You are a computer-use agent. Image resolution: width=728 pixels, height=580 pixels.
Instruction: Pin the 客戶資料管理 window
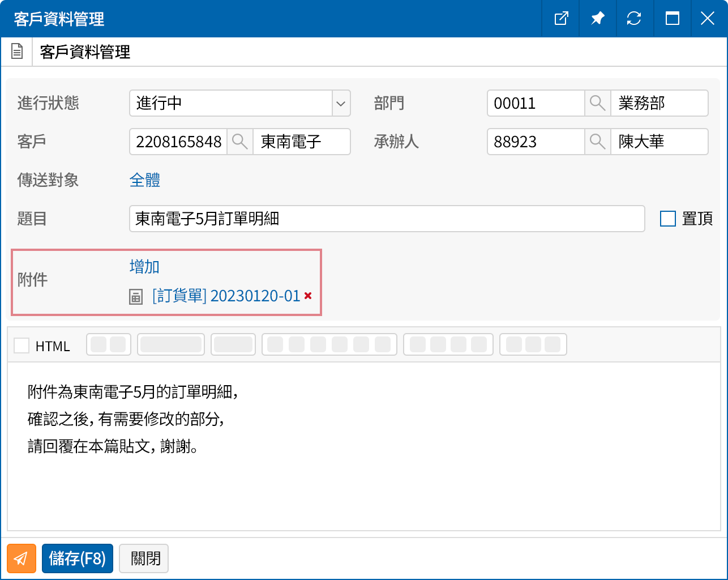pos(597,19)
